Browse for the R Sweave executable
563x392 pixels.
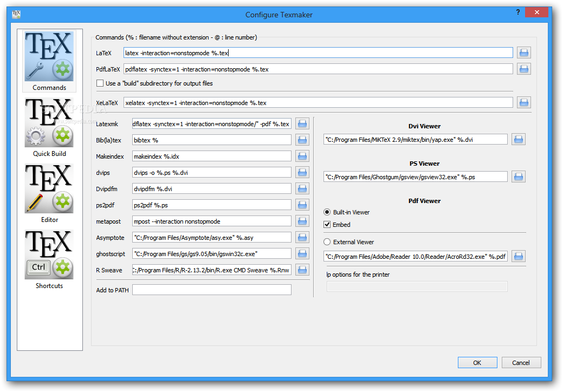tap(302, 270)
